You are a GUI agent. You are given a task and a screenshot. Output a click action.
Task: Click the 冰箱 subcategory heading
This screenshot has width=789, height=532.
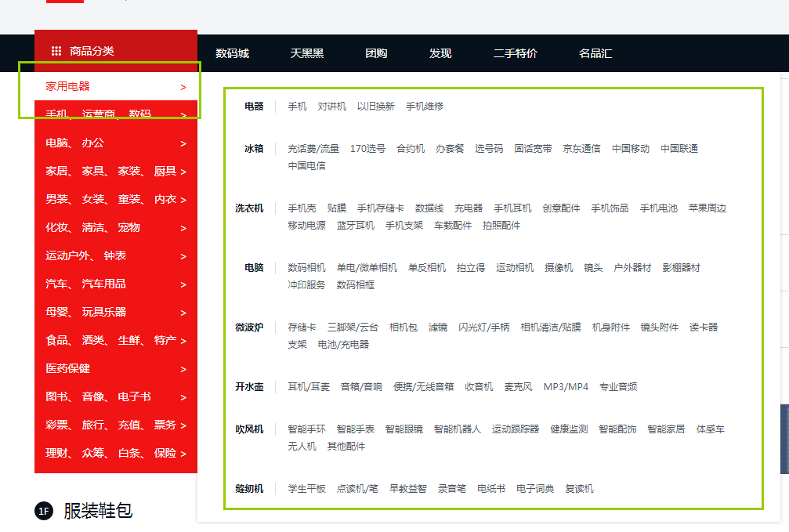pos(254,149)
